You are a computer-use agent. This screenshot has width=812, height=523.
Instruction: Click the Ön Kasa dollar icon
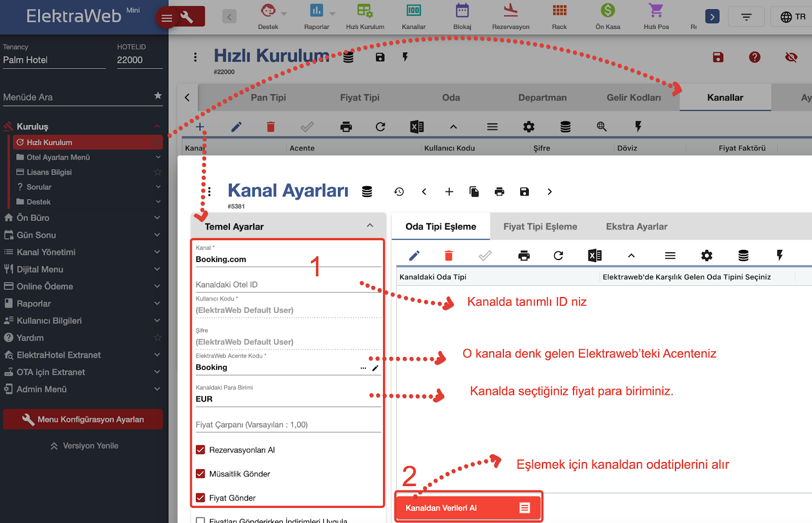[x=607, y=11]
